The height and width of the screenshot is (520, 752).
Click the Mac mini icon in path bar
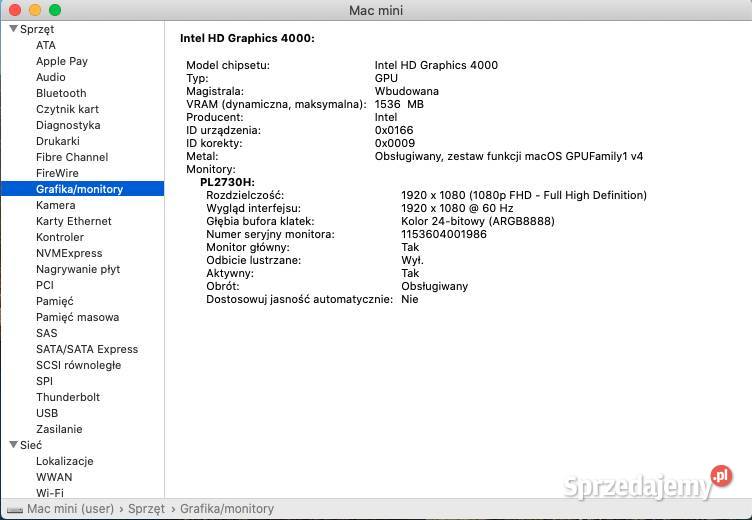15,509
